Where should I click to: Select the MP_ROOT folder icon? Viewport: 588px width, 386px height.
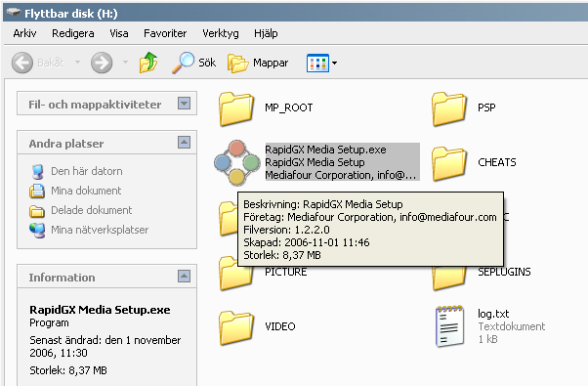[x=236, y=108]
